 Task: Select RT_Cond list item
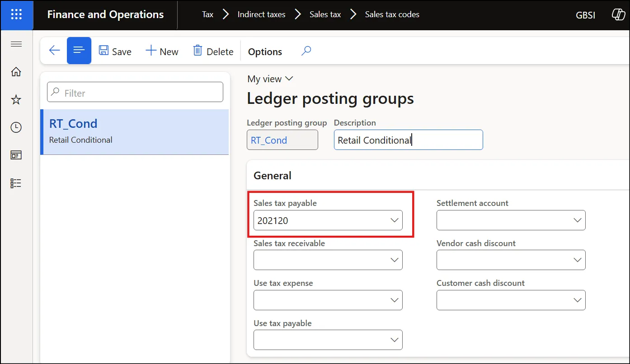click(x=135, y=132)
